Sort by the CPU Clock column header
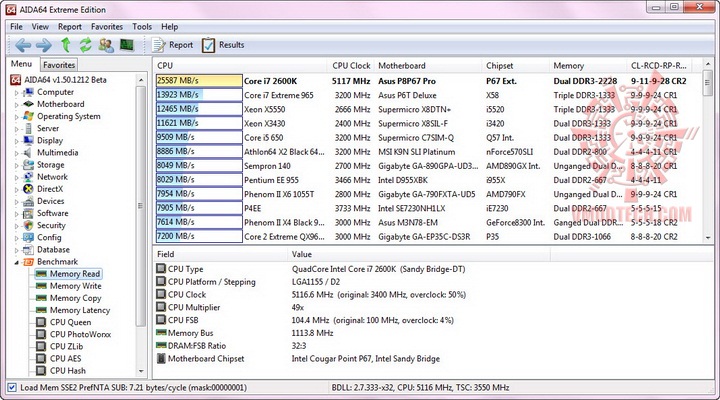Image resolution: width=720 pixels, height=400 pixels. [351, 66]
